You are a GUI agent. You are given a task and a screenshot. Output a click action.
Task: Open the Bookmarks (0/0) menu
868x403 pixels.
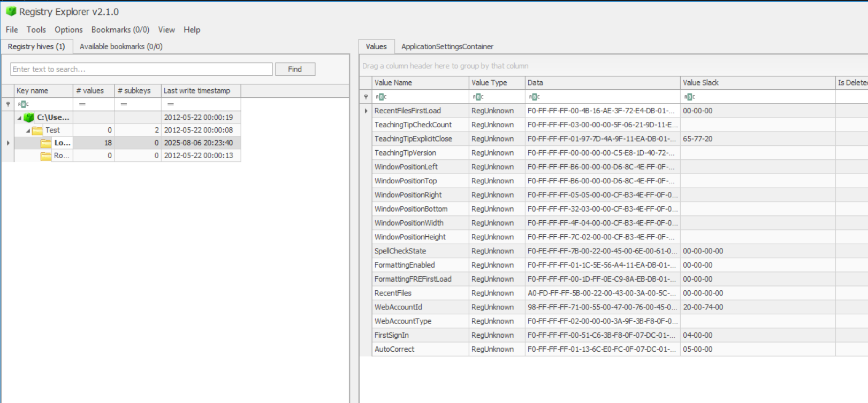(x=120, y=30)
